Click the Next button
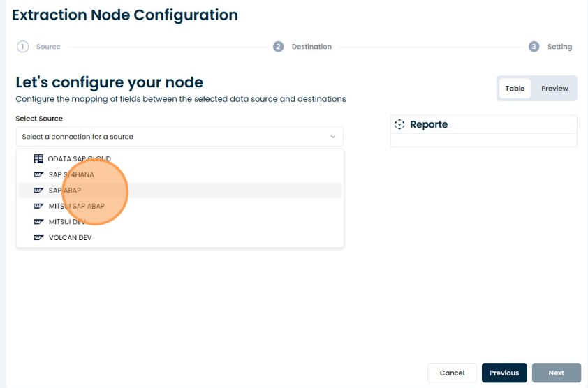This screenshot has width=588, height=388. point(556,373)
